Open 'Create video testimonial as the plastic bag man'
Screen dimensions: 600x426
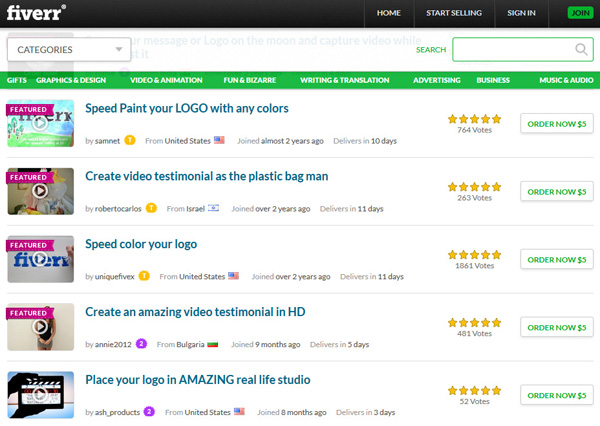click(x=207, y=176)
